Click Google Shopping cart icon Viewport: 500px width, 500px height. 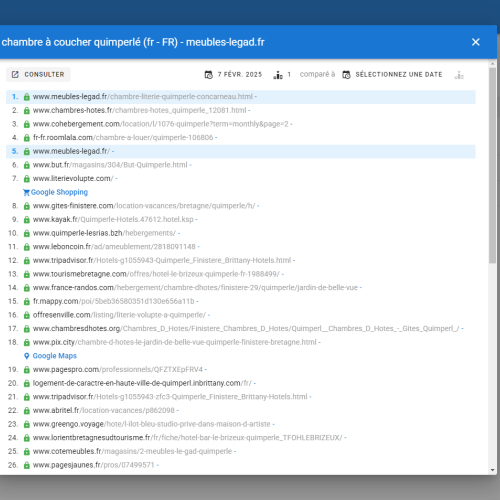click(26, 192)
